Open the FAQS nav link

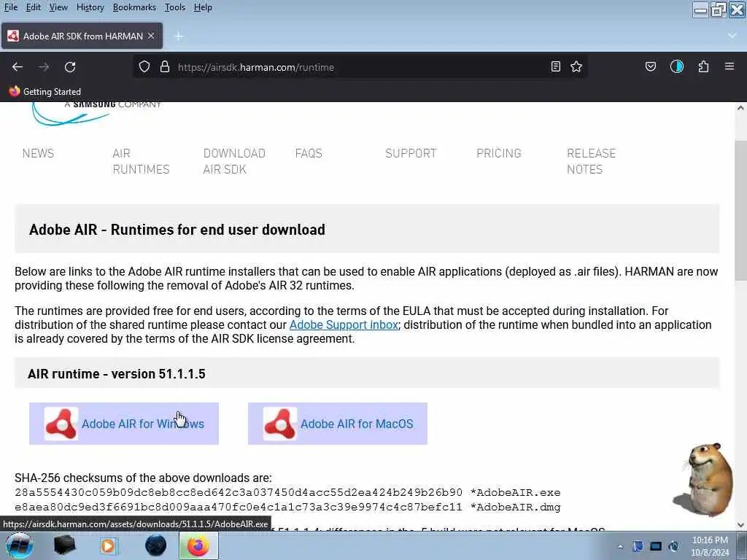309,153
